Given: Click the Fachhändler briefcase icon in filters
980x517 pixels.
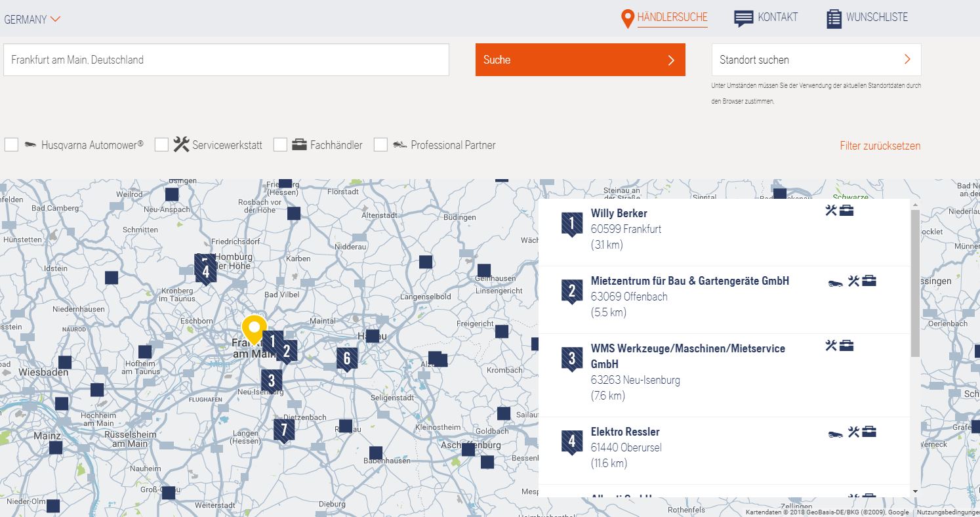Looking at the screenshot, I should point(300,145).
